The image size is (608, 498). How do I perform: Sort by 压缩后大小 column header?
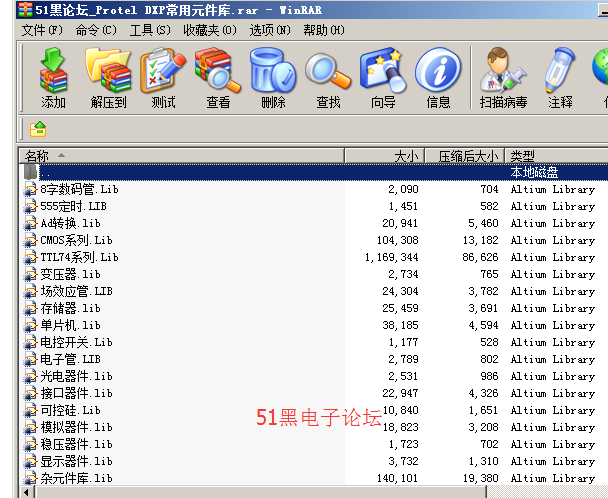465,156
